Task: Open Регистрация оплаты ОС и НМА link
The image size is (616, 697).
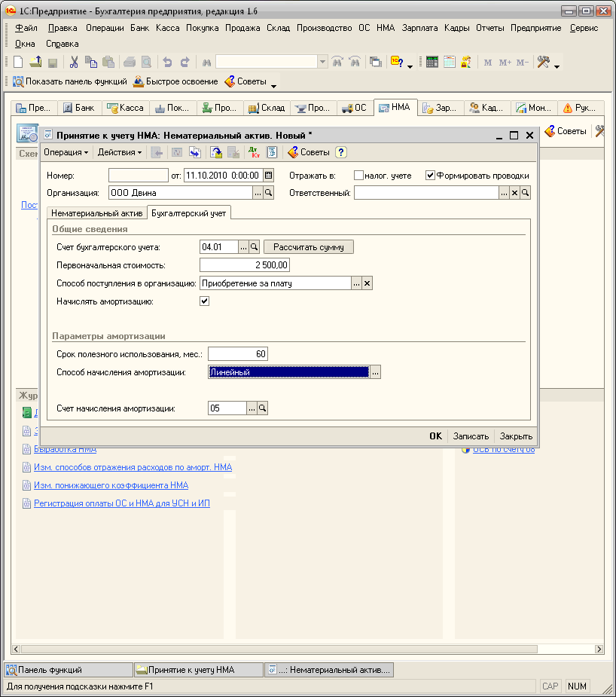Action: click(122, 503)
